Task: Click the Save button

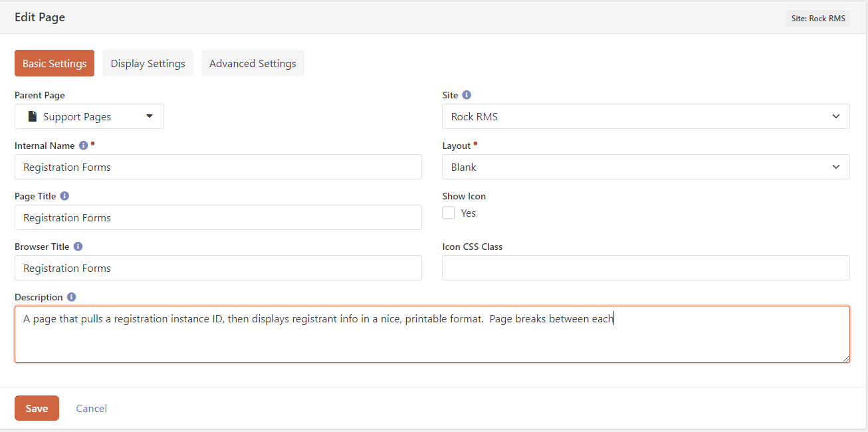Action: pos(37,408)
